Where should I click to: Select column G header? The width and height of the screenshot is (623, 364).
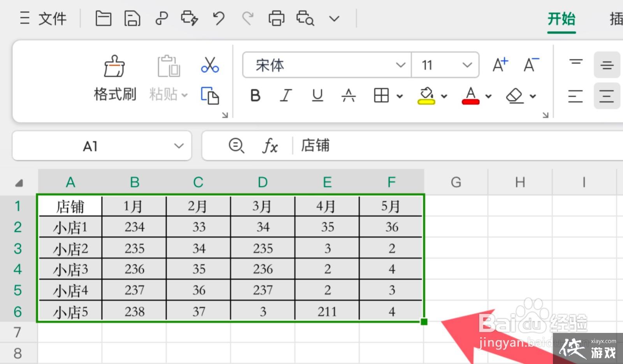[x=456, y=182]
